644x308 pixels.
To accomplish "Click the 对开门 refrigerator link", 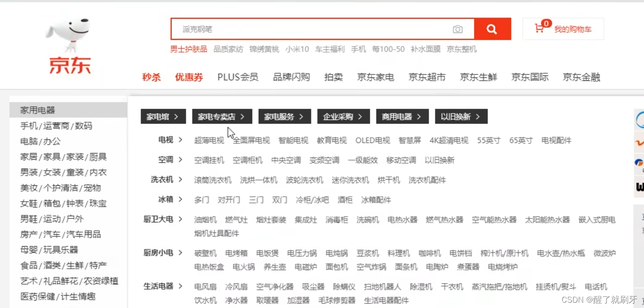I will [x=229, y=200].
